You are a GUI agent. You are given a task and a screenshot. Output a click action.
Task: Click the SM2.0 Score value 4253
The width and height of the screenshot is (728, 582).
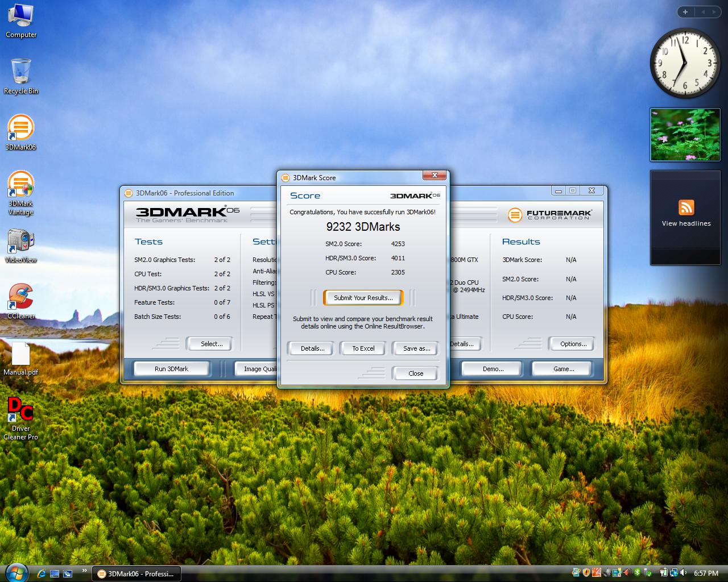click(398, 244)
